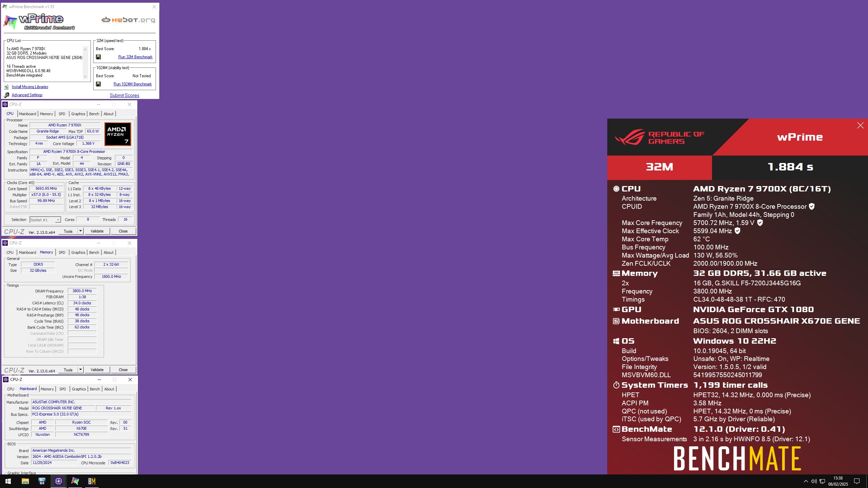Run the 32M Benchmark
The image size is (868, 488).
click(135, 57)
